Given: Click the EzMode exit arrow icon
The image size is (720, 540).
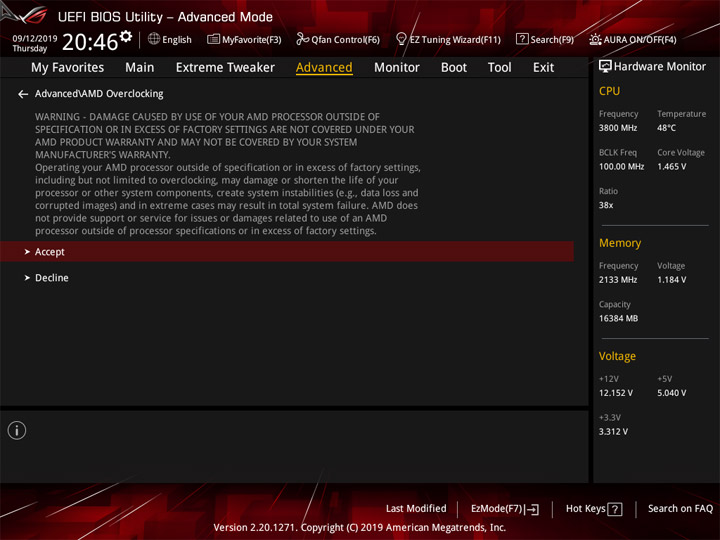Looking at the screenshot, I should (532, 509).
